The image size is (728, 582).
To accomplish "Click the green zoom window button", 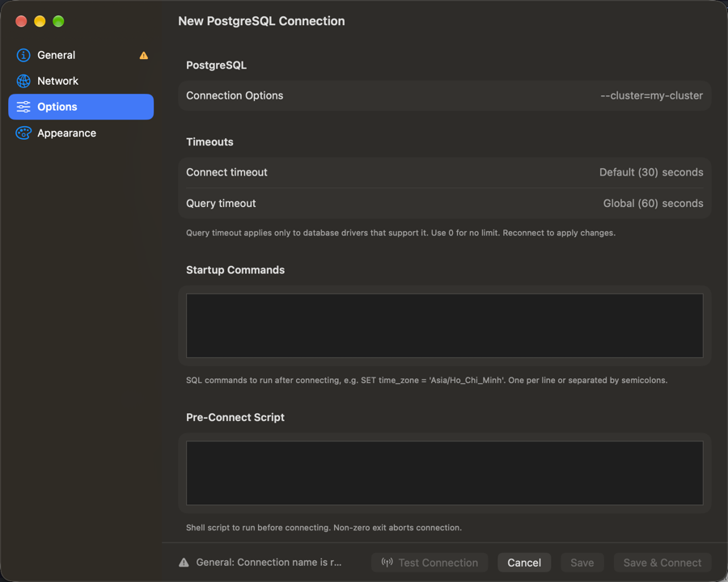I will click(58, 21).
